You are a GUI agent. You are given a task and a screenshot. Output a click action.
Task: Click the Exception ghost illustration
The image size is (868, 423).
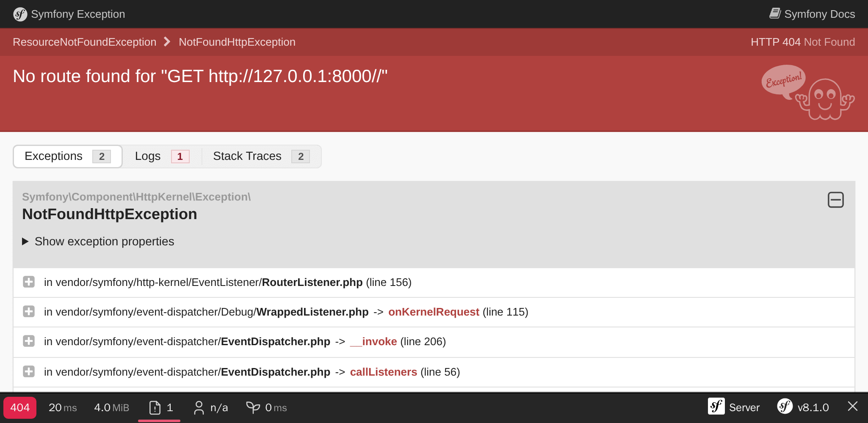808,92
